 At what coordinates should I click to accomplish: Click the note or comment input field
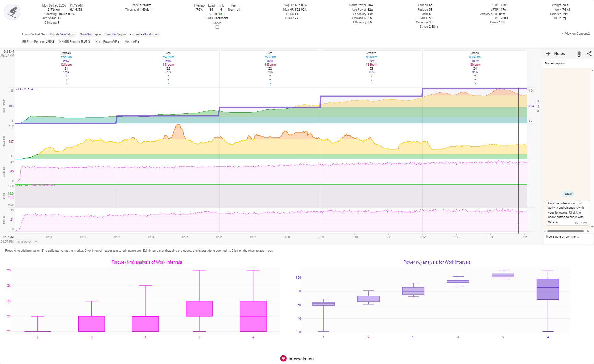(x=566, y=237)
